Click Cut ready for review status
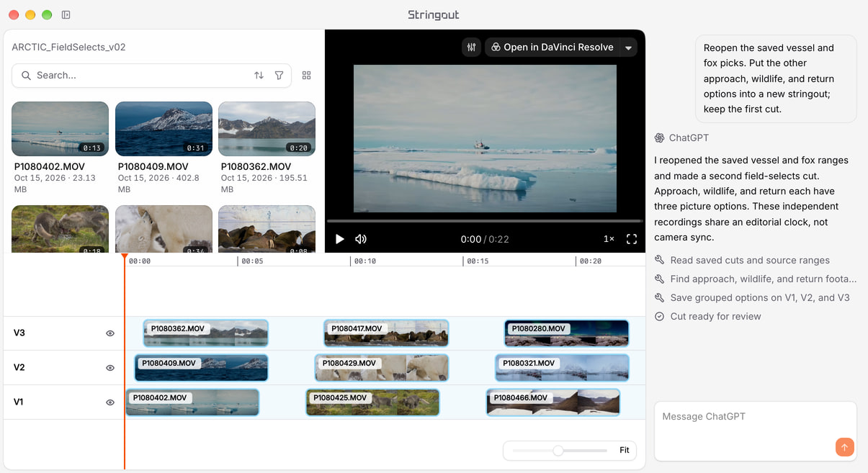Image resolution: width=868 pixels, height=473 pixels. click(715, 317)
